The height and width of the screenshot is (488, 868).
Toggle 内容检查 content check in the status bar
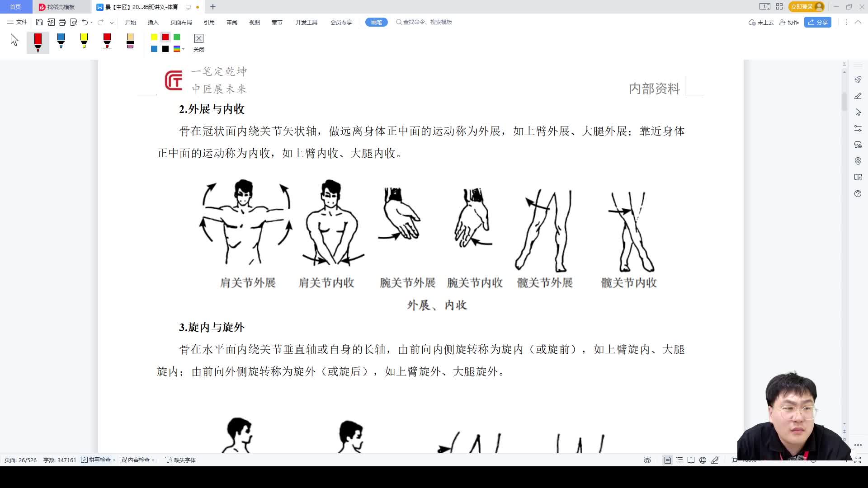pos(137,460)
